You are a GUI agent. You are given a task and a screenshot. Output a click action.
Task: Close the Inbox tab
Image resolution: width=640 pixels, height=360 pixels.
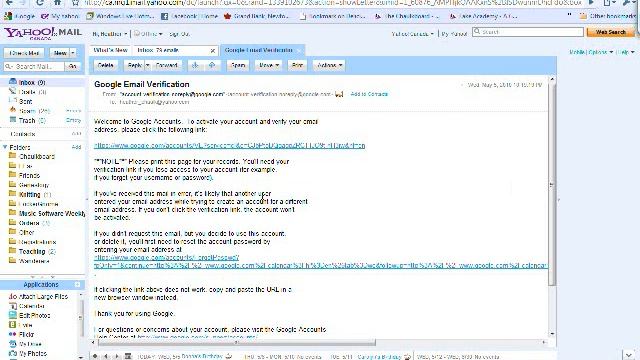[213, 51]
